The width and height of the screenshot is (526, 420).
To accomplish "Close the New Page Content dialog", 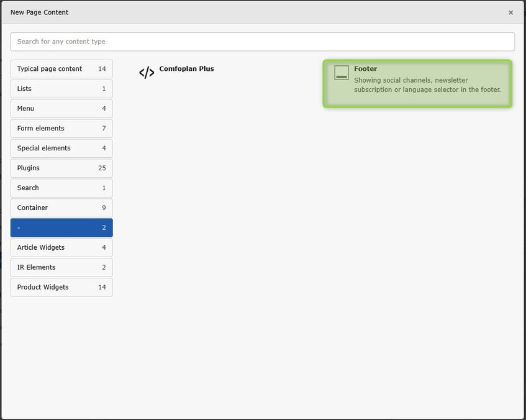I will 510,12.
